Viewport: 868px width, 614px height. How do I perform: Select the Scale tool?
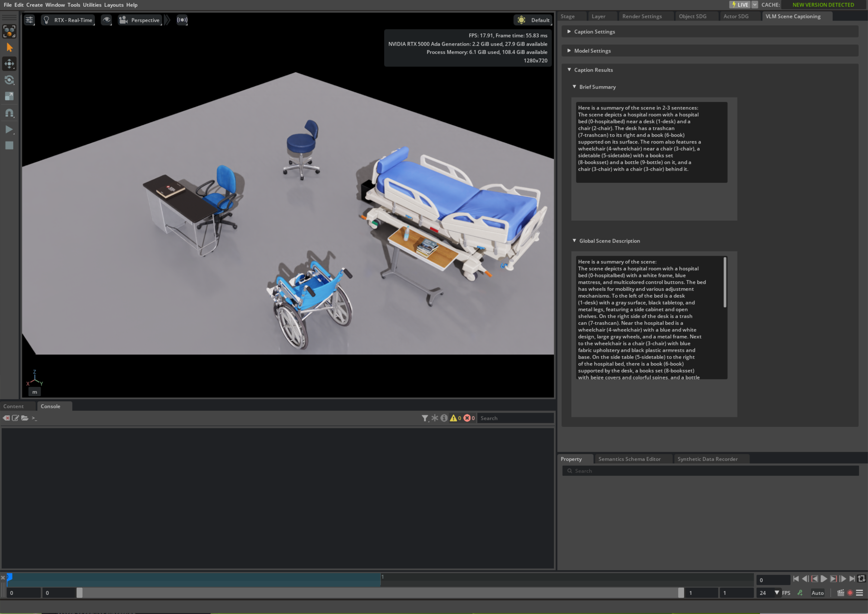(10, 96)
